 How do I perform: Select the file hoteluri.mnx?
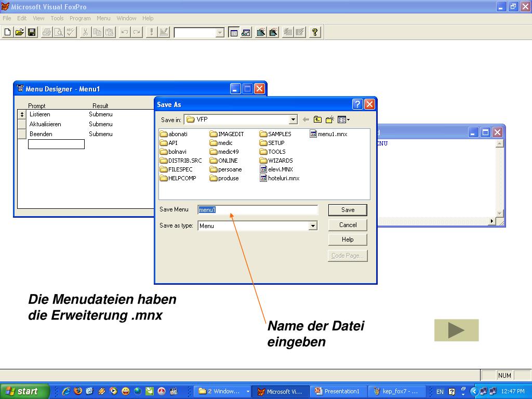(x=280, y=178)
